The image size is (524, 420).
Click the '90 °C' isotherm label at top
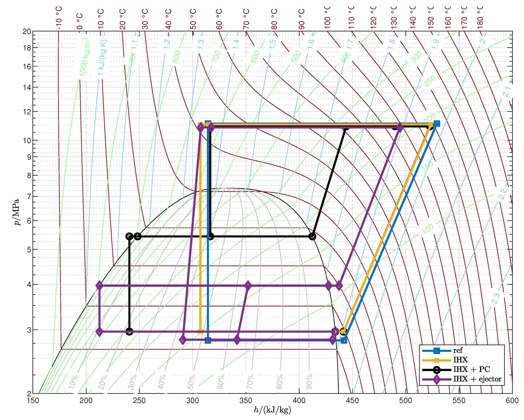pos(301,19)
